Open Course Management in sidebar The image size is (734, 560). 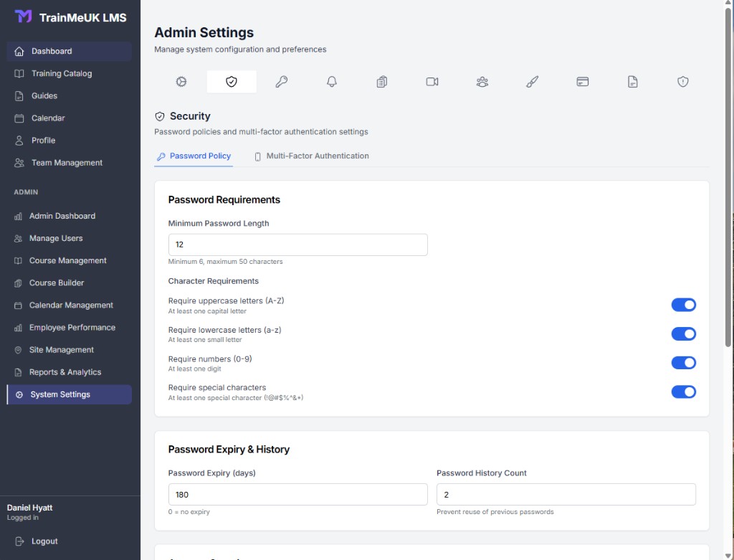click(x=70, y=261)
